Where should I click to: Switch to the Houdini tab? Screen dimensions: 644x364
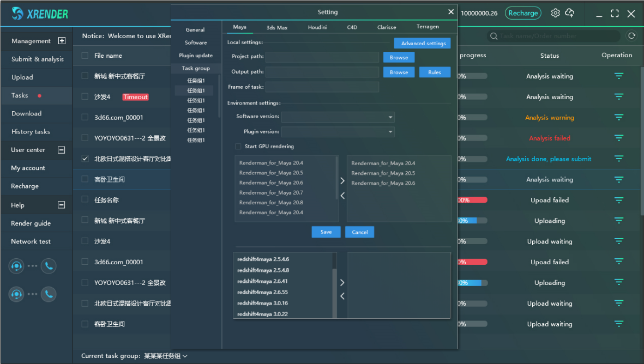tap(317, 27)
